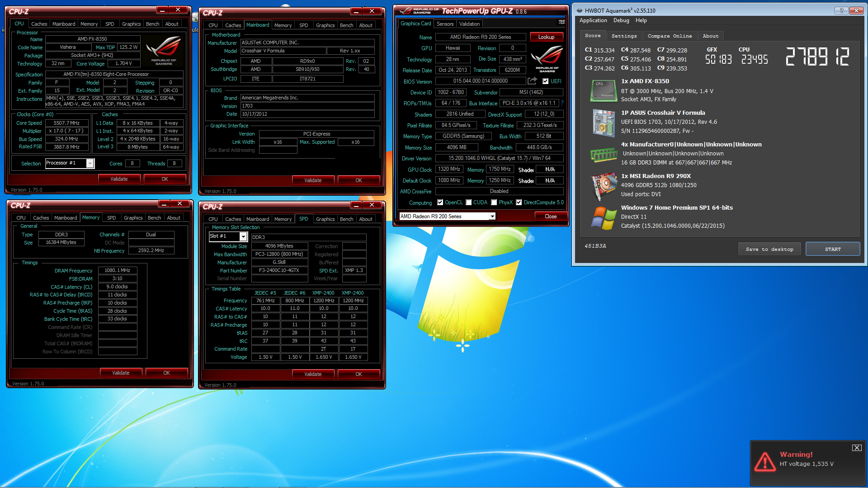Click OK in the CPU-Z Memory window
This screenshot has height=488, width=868.
click(166, 373)
